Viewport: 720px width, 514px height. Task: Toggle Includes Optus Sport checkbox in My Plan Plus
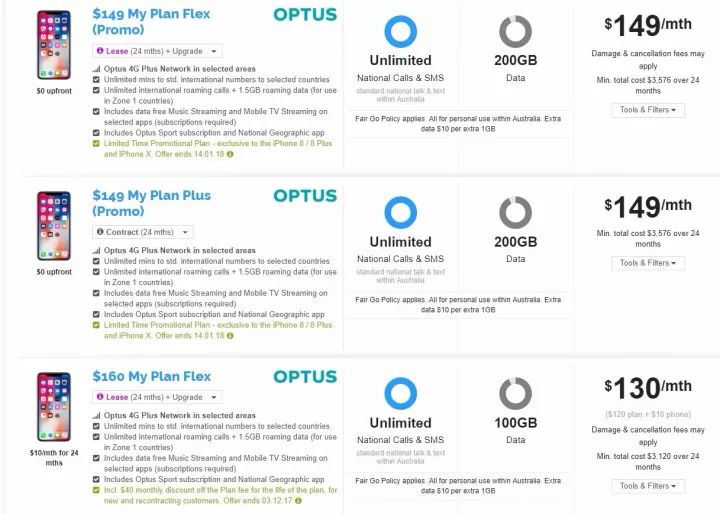tap(96, 314)
